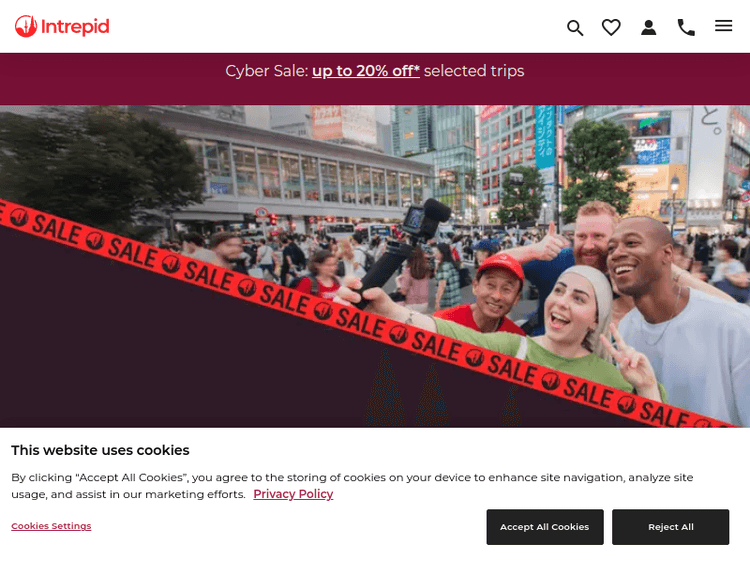The width and height of the screenshot is (750, 563).
Task: View wishlist via heart icon
Action: tap(611, 27)
